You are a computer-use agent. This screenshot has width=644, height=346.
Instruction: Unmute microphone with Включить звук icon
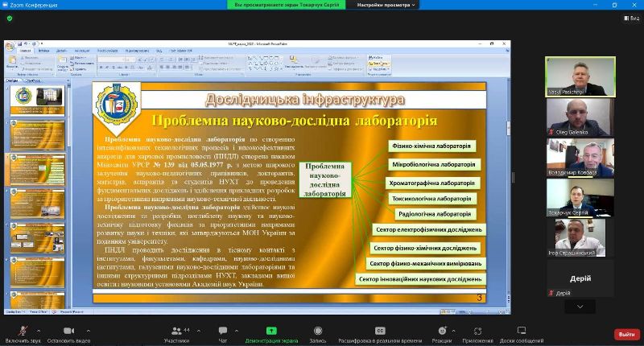[x=23, y=331]
